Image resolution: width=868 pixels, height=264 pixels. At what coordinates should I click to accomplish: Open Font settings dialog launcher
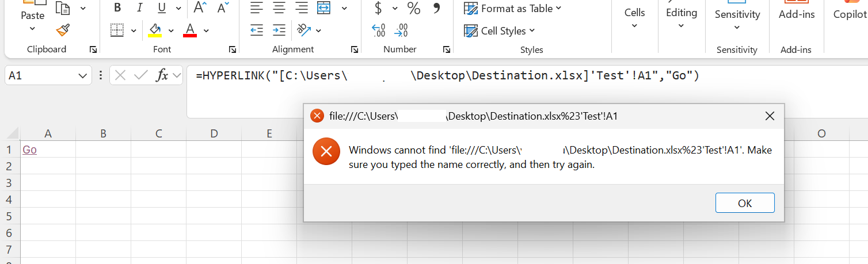[x=233, y=49]
